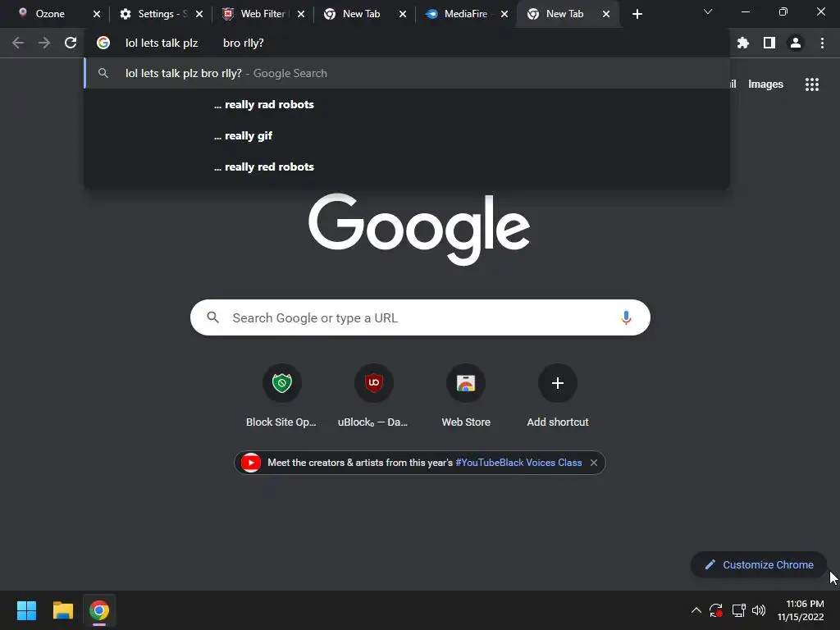
Task: Switch to the MediaFire tab
Action: pyautogui.click(x=465, y=14)
